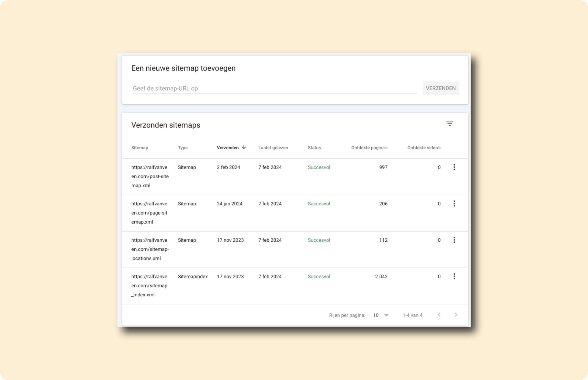Open the filter icon in Verzonden sitemaps
Viewport: 588px width, 380px height.
pos(450,124)
